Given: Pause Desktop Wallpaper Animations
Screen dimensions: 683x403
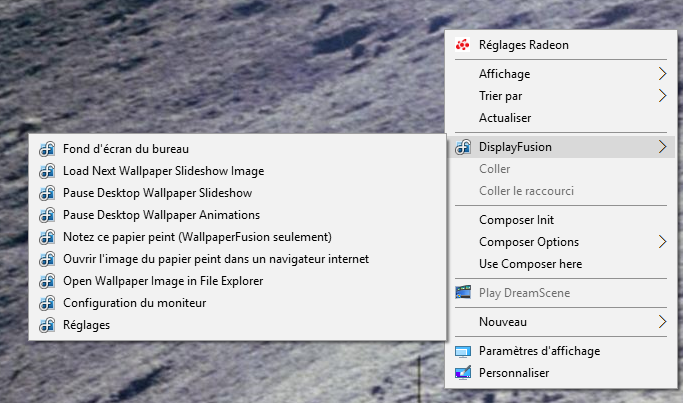Looking at the screenshot, I should (x=161, y=215).
